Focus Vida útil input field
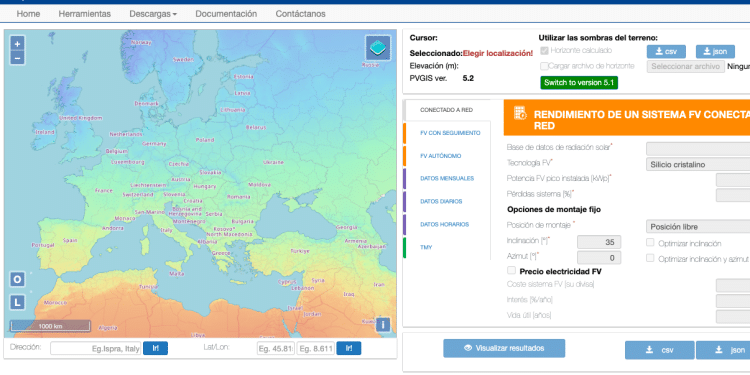This screenshot has width=750, height=375. [733, 316]
